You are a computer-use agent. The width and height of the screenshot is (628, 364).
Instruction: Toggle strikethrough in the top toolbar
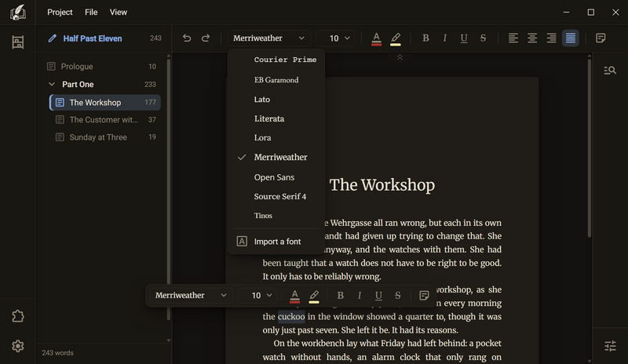(x=483, y=38)
